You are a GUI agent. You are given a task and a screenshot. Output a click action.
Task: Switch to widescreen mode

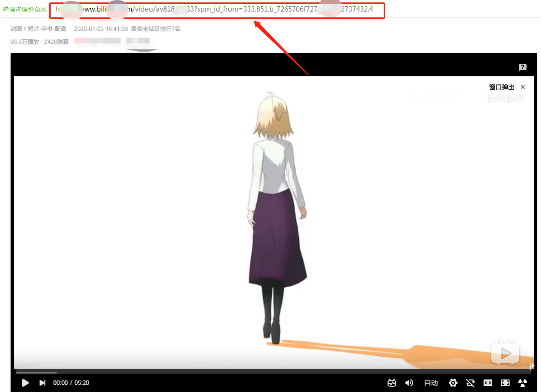click(x=488, y=383)
